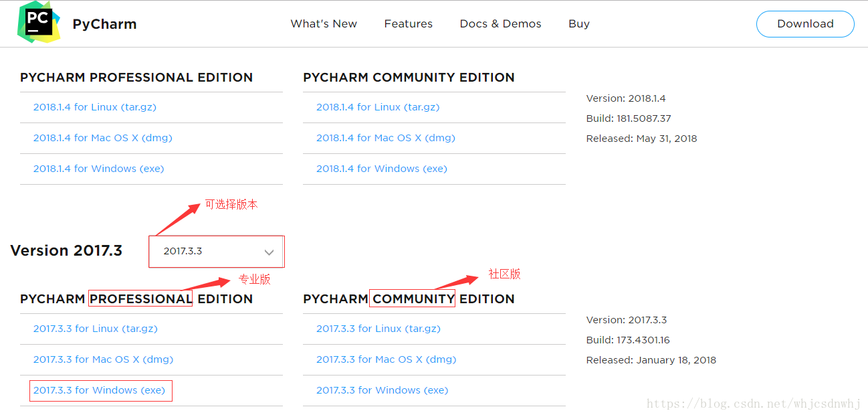868x417 pixels.
Task: Select the Build: 173.4301.16 text
Action: click(628, 340)
